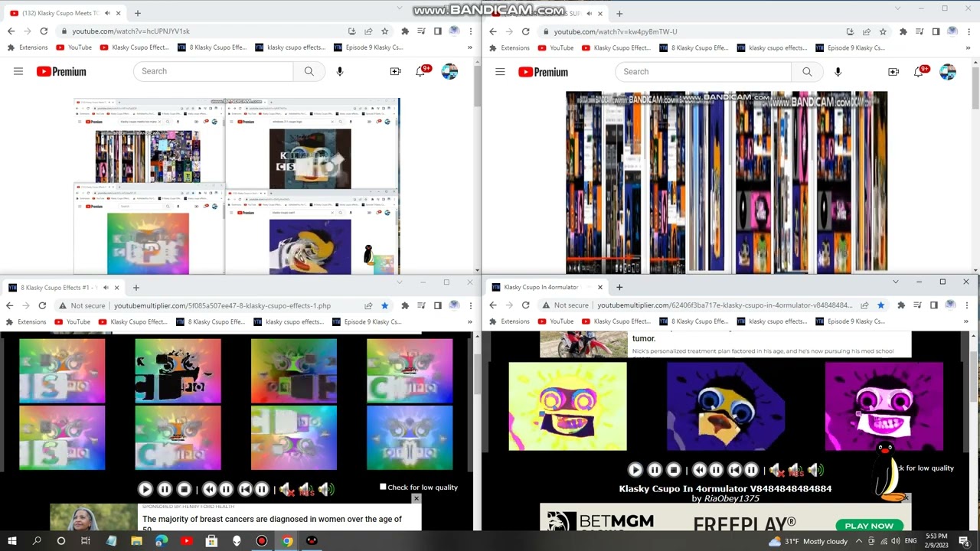Open notifications bell in left YouTube window
The width and height of the screenshot is (980, 551).
[420, 71]
